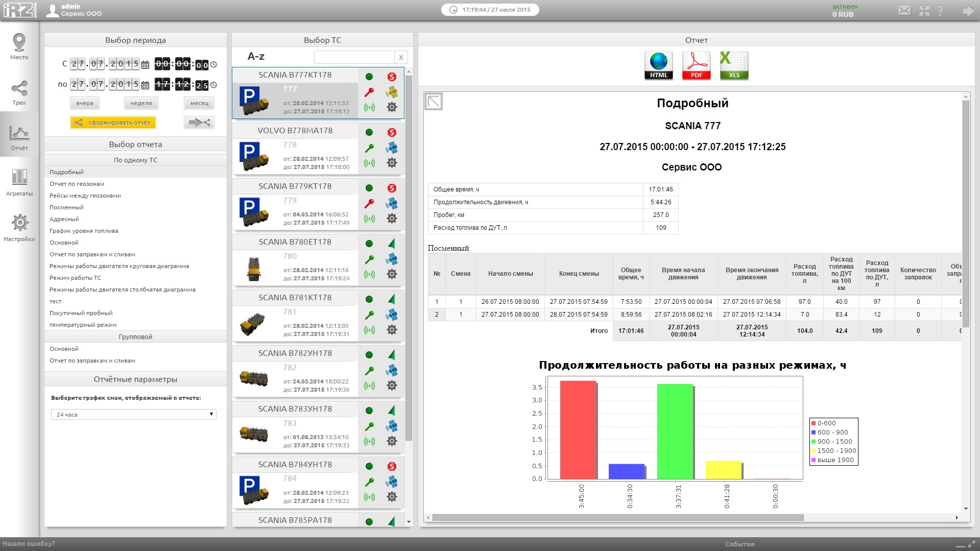The height and width of the screenshot is (551, 980).
Task: Open the Агрегаты section
Action: point(19,182)
